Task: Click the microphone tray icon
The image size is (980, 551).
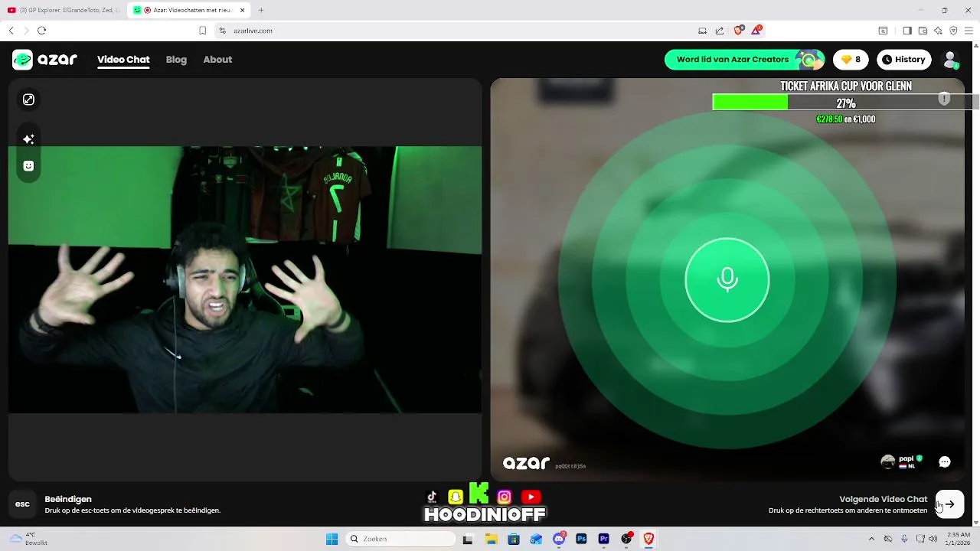Action: (904, 539)
